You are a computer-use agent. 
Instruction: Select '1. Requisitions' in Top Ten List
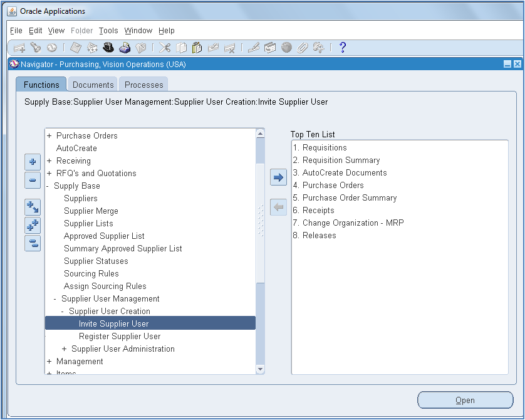[x=320, y=148]
